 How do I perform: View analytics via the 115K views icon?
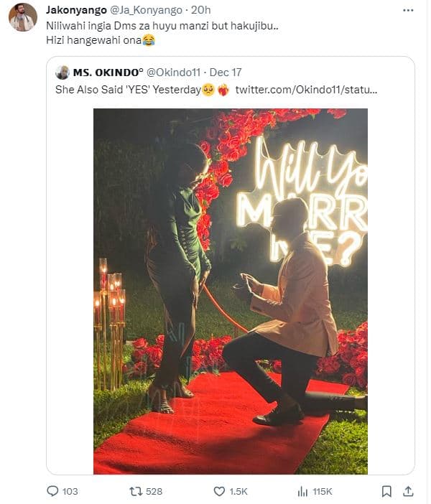pyautogui.click(x=302, y=491)
